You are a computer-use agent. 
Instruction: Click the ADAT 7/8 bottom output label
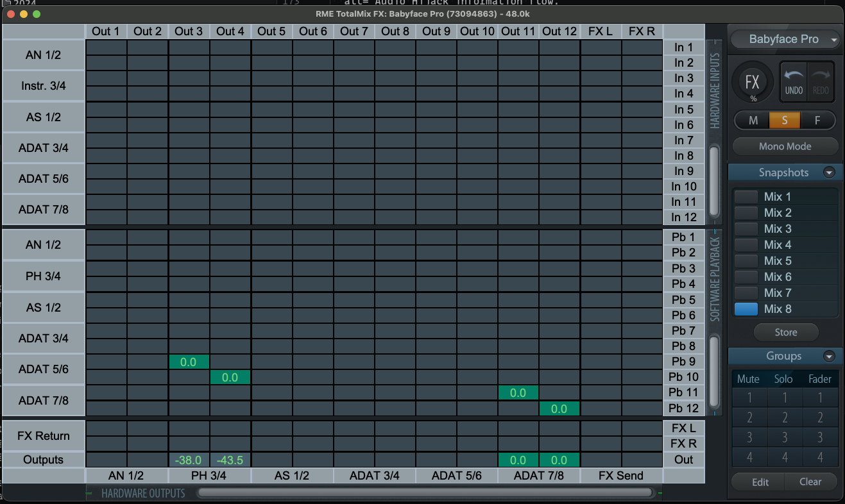pos(539,476)
